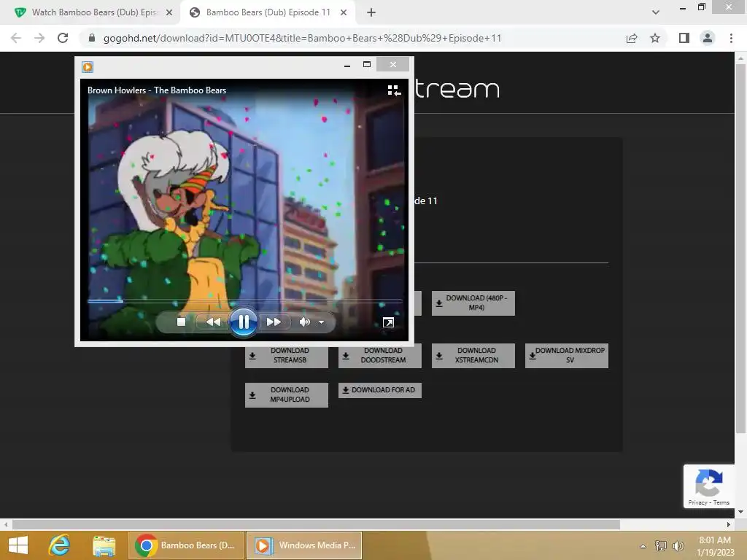Launch Internet Explorer from taskbar
747x560 pixels.
60,545
